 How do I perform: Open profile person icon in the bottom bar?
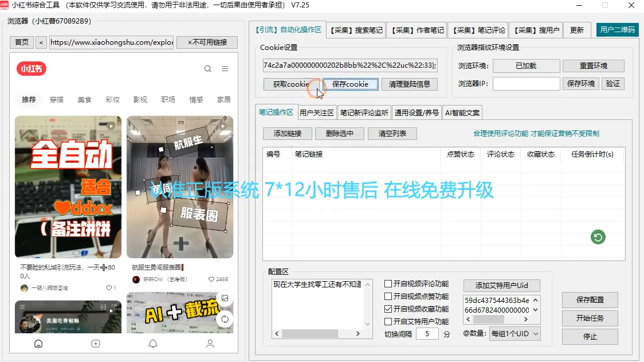click(210, 344)
